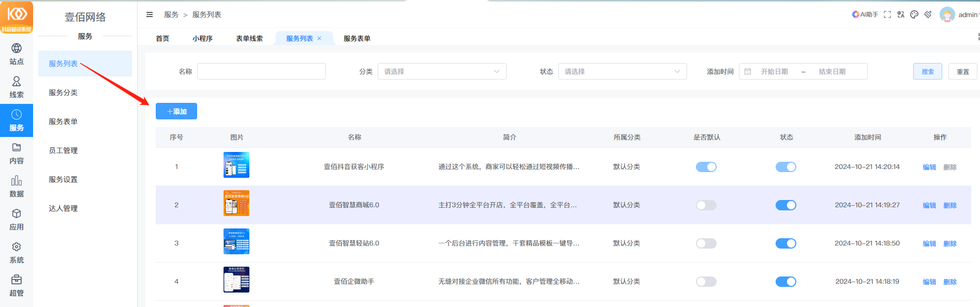
Task: Click the 壹佰 logo icon
Action: [17, 17]
